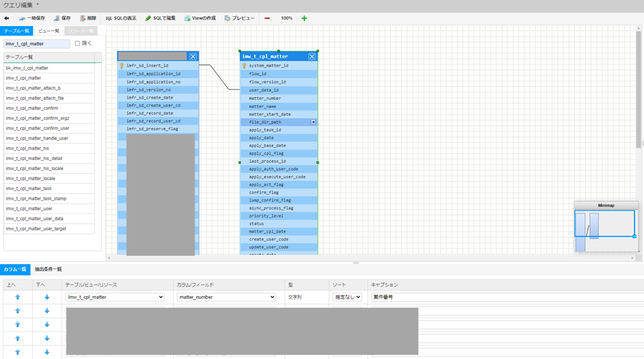Click the user_data_id column in diagram
The image size is (644, 359).
(278, 90)
